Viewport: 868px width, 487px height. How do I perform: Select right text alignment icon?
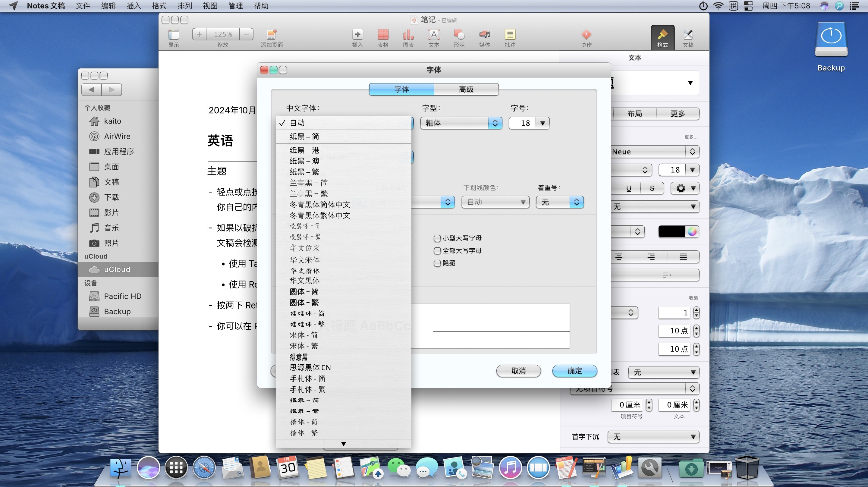click(651, 257)
